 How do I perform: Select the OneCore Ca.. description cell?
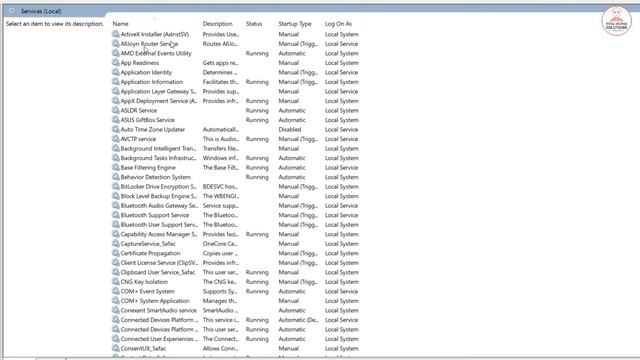click(x=220, y=244)
